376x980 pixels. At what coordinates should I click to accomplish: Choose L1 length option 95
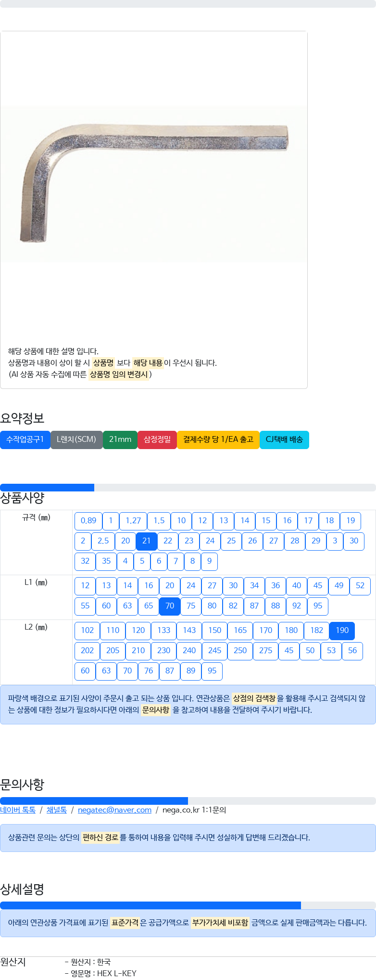318,606
